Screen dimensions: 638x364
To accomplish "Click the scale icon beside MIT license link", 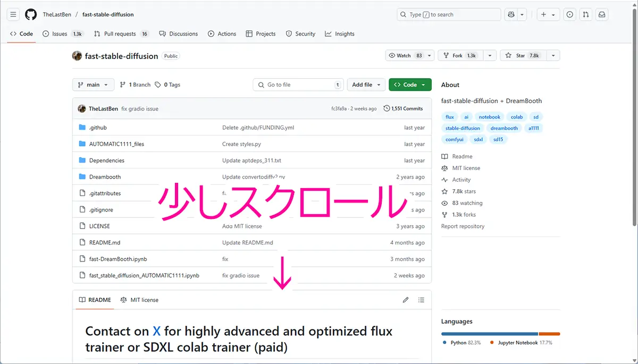I will point(444,168).
